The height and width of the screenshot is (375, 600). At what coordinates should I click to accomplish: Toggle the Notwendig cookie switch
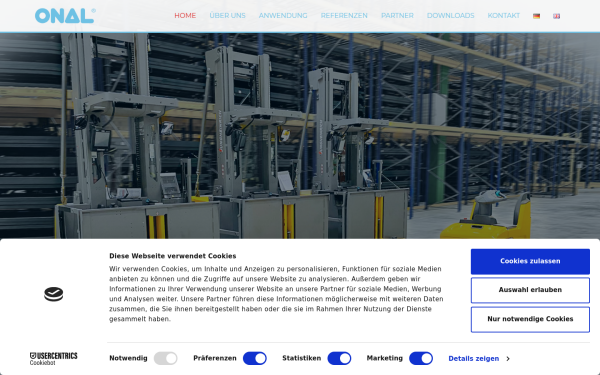[166, 359]
